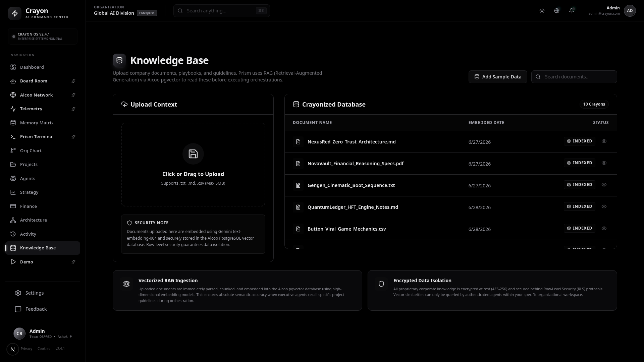Click the database icon by Crayonized Database
Image resolution: width=644 pixels, height=362 pixels.
tap(296, 104)
